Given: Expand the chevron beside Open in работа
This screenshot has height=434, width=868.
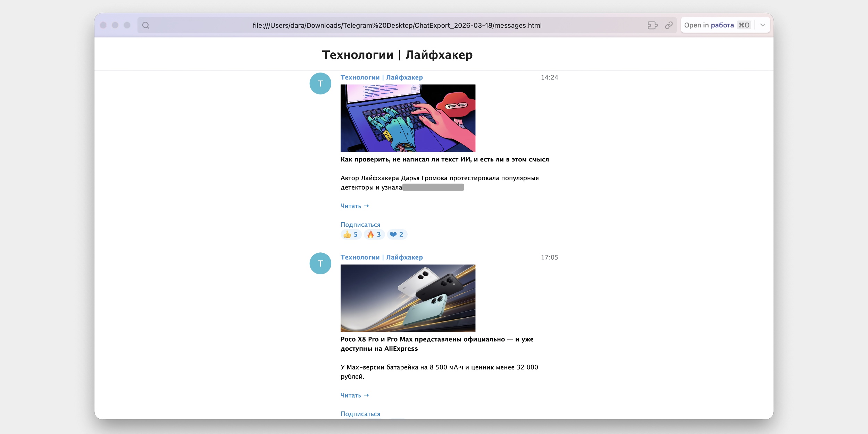Looking at the screenshot, I should point(763,25).
